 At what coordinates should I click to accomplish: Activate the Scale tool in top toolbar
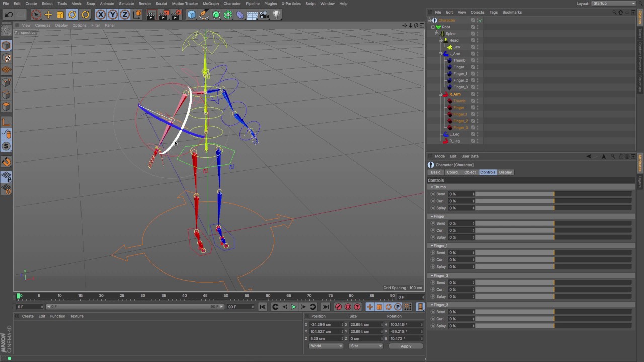pyautogui.click(x=60, y=15)
